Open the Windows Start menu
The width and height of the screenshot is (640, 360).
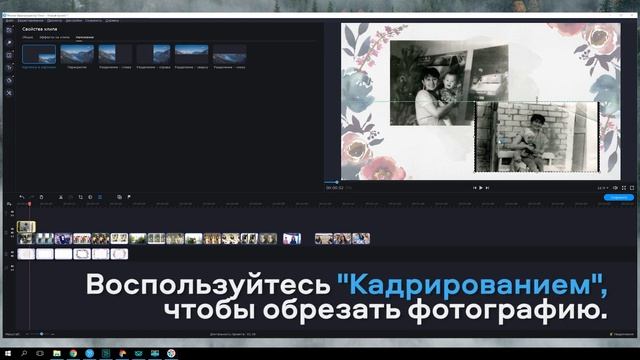point(8,353)
